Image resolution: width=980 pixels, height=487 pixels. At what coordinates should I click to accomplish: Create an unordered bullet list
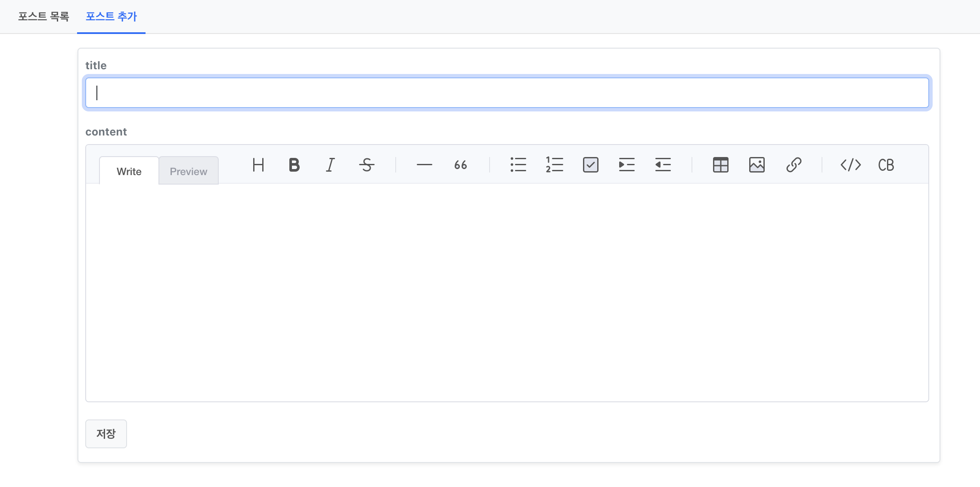coord(518,165)
